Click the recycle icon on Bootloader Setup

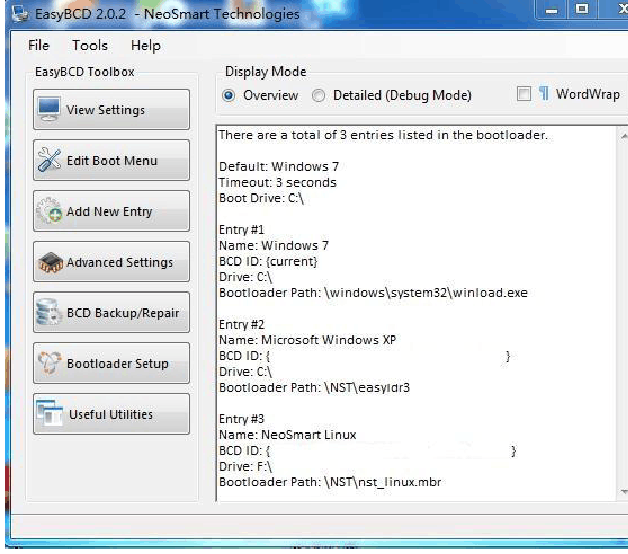click(x=50, y=363)
